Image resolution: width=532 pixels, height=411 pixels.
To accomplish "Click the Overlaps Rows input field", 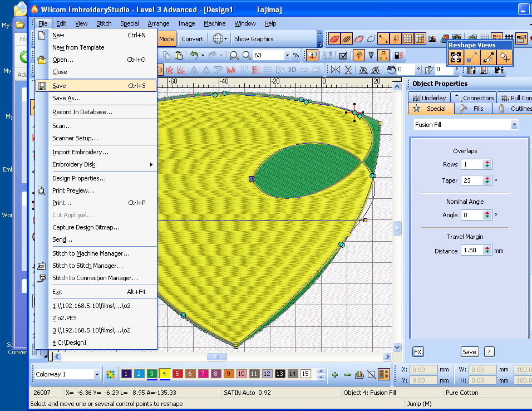I will click(x=471, y=164).
